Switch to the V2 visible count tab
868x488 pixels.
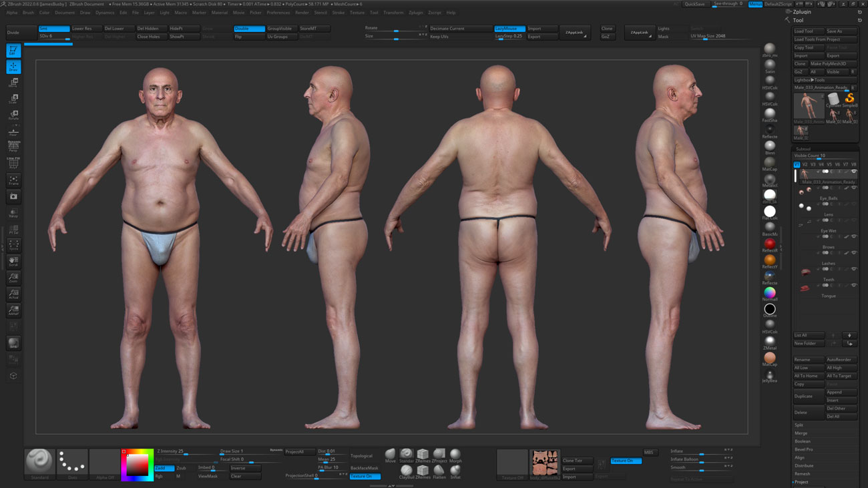[805, 164]
